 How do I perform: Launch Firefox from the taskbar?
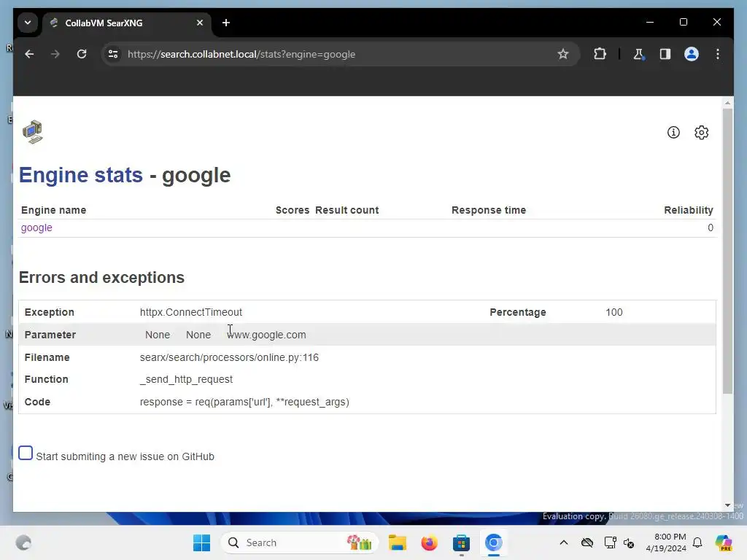[x=429, y=542]
